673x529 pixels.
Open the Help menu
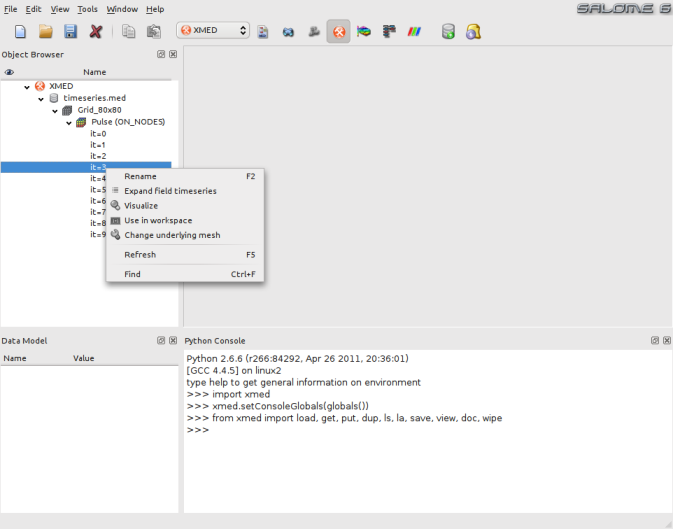tap(155, 9)
